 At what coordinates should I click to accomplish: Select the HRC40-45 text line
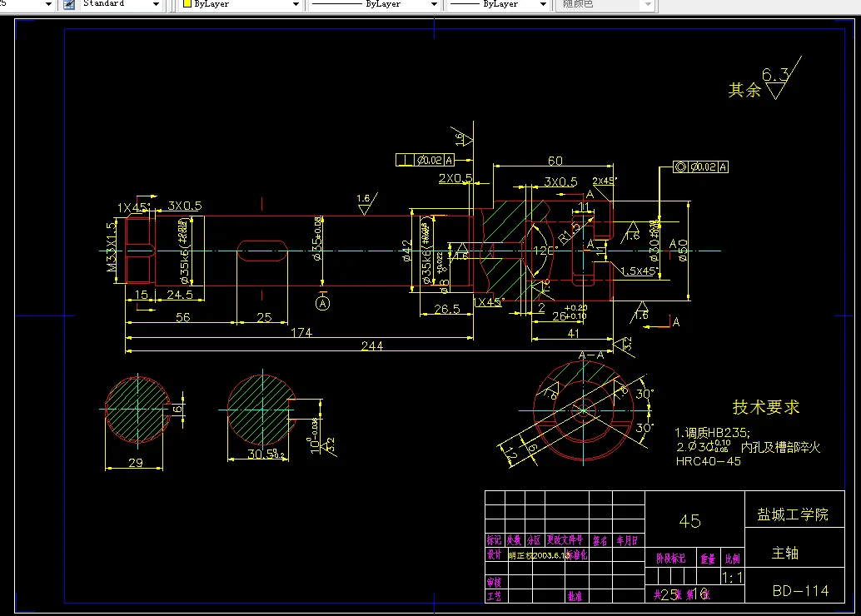[x=709, y=461]
